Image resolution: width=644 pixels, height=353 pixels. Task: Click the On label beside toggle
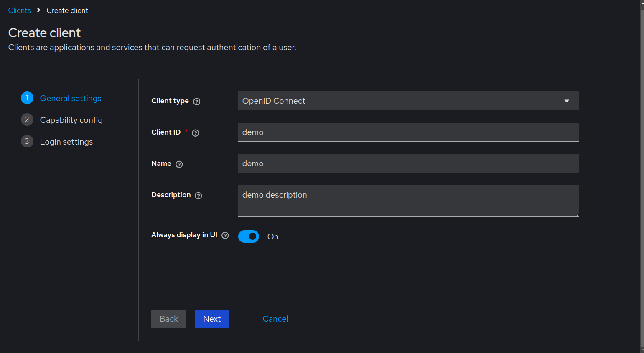click(x=273, y=236)
